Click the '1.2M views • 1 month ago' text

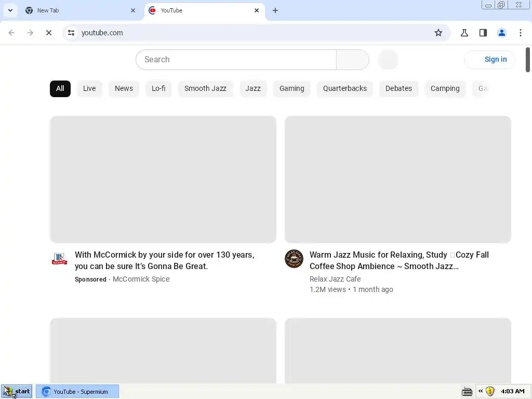click(351, 290)
